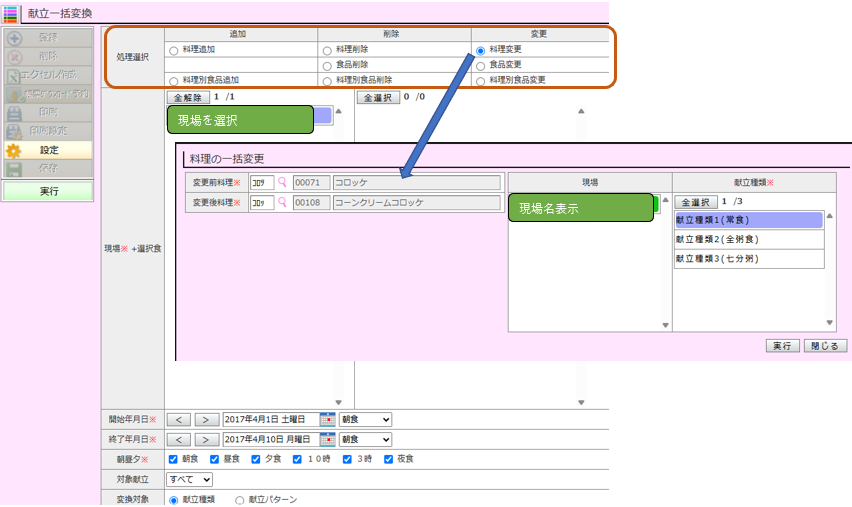The image size is (852, 507).
Task: Expand the 対象献立 dropdown showing すべて
Action: tap(190, 479)
